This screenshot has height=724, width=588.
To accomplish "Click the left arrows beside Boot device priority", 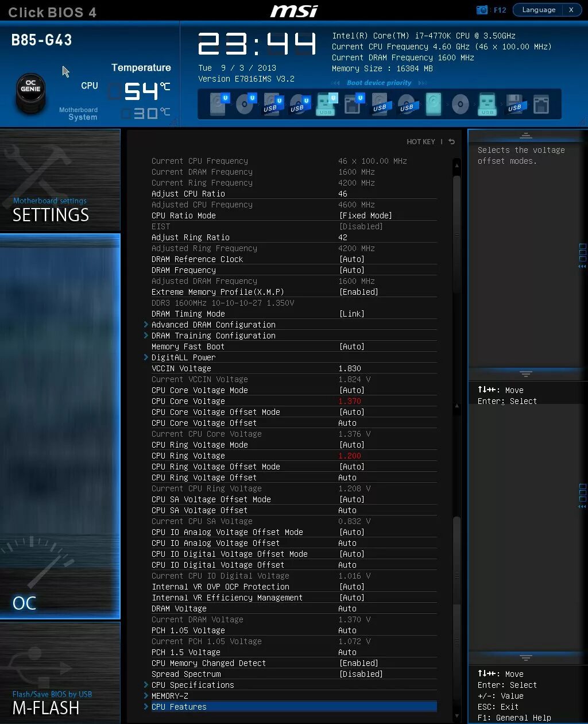I will coord(335,83).
